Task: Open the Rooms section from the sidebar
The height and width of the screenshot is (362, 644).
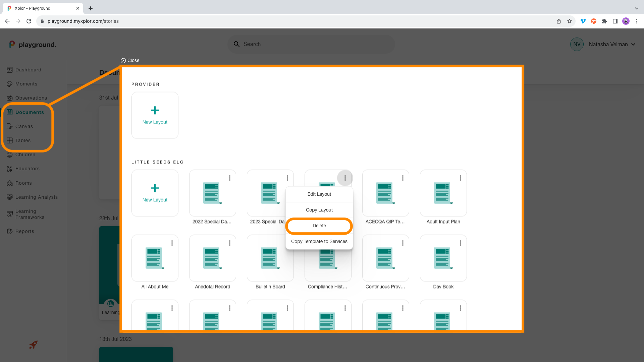Action: click(x=9, y=183)
